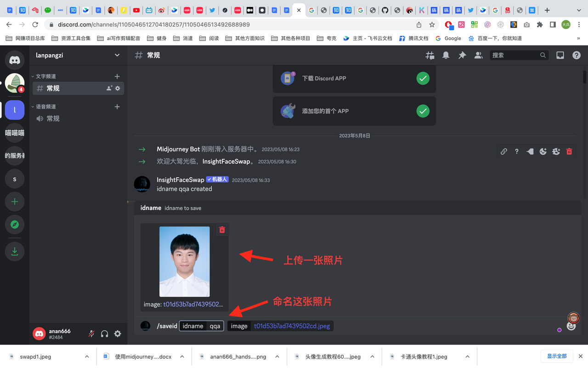588x368 pixels.
Task: Open Discord help question mark in header
Action: pyautogui.click(x=577, y=55)
